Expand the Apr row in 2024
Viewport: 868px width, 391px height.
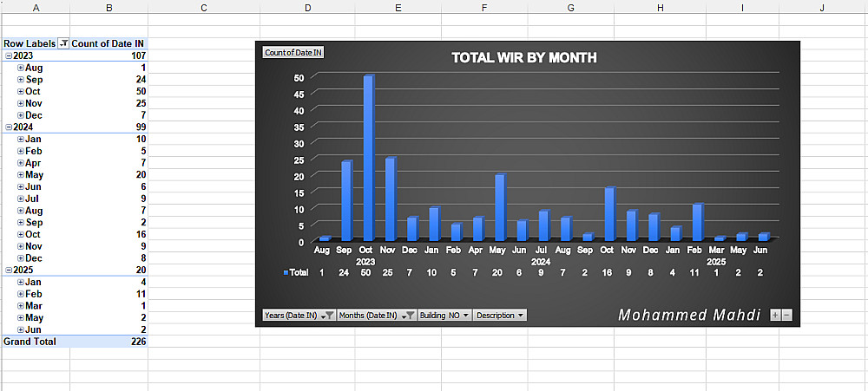[21, 163]
